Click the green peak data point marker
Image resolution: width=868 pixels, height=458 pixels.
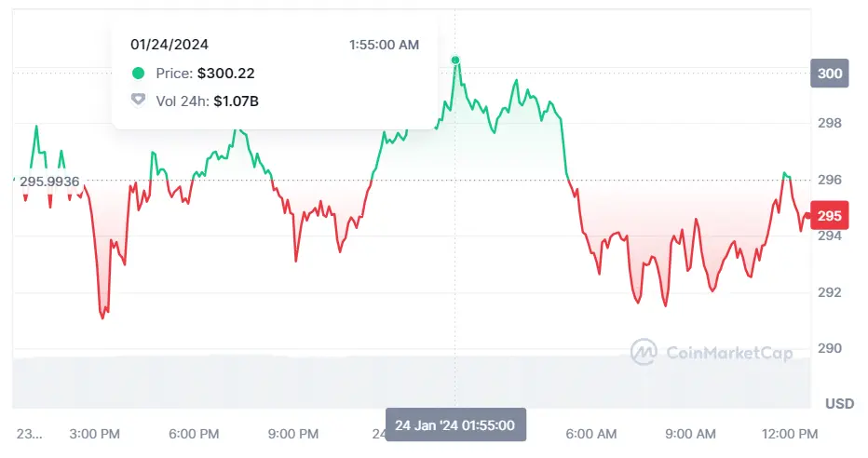[455, 61]
